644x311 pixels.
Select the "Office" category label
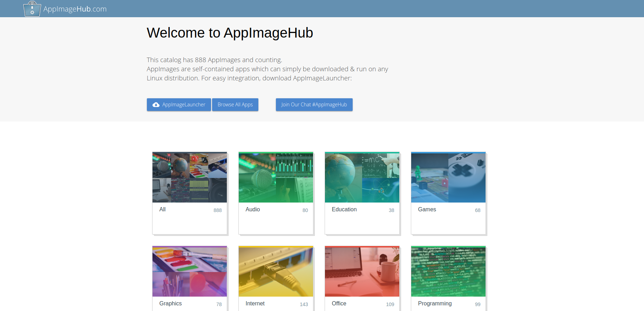tap(339, 303)
